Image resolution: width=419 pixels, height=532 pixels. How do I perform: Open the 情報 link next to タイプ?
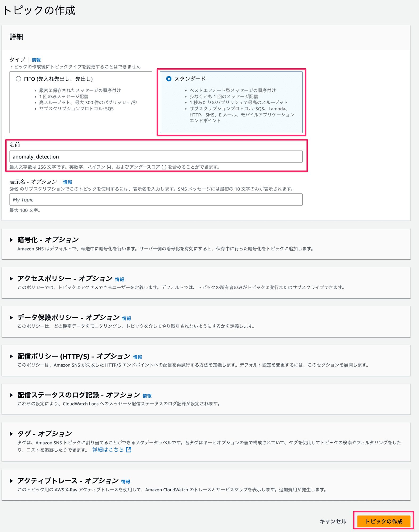tap(36, 60)
